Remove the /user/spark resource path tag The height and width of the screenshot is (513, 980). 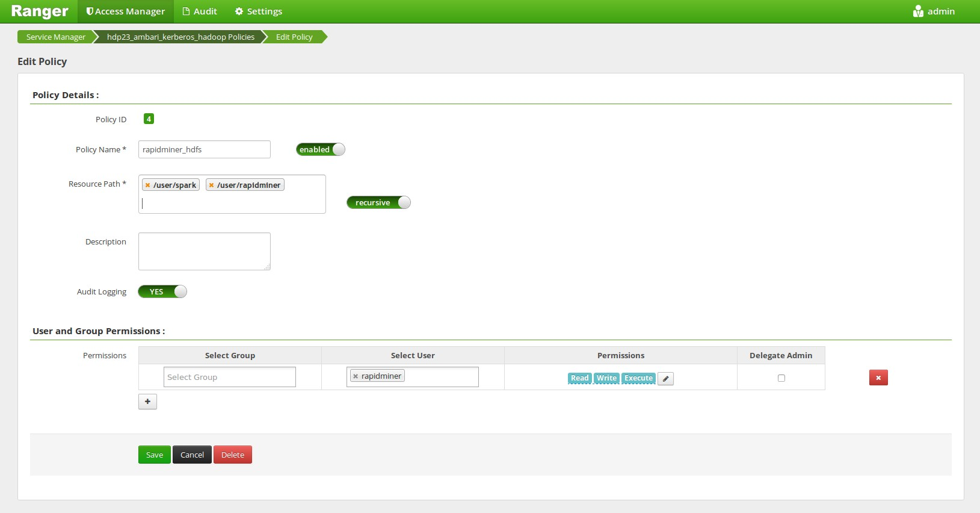click(x=147, y=185)
